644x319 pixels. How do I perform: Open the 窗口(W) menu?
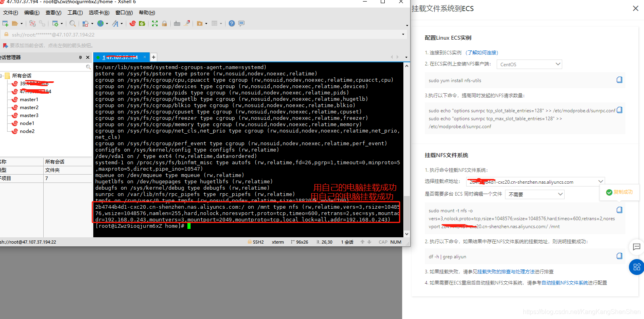pos(124,13)
